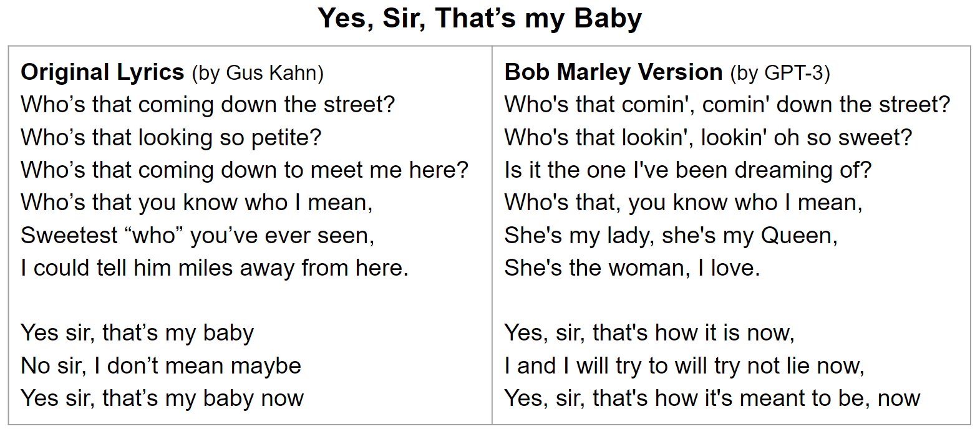Click the line "No sir, I don't mean maybe"
Screen dimensions: 980x434
point(161,366)
